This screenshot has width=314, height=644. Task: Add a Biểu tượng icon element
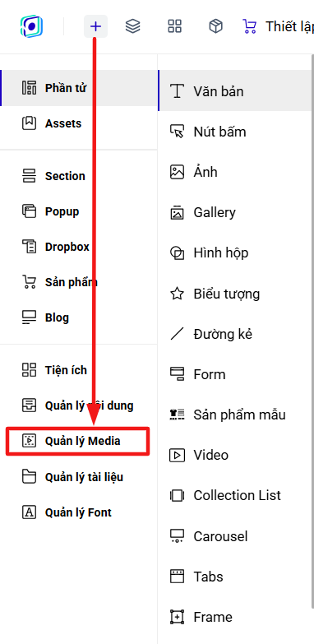pos(236,294)
